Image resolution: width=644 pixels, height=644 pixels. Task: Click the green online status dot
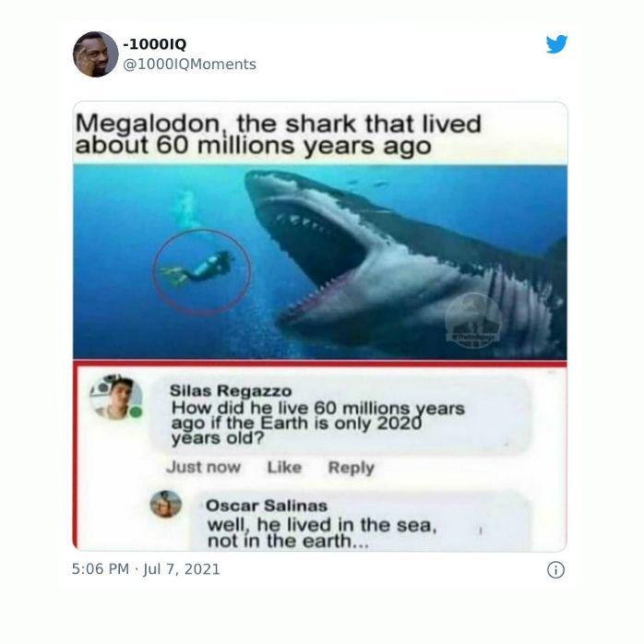(x=137, y=411)
